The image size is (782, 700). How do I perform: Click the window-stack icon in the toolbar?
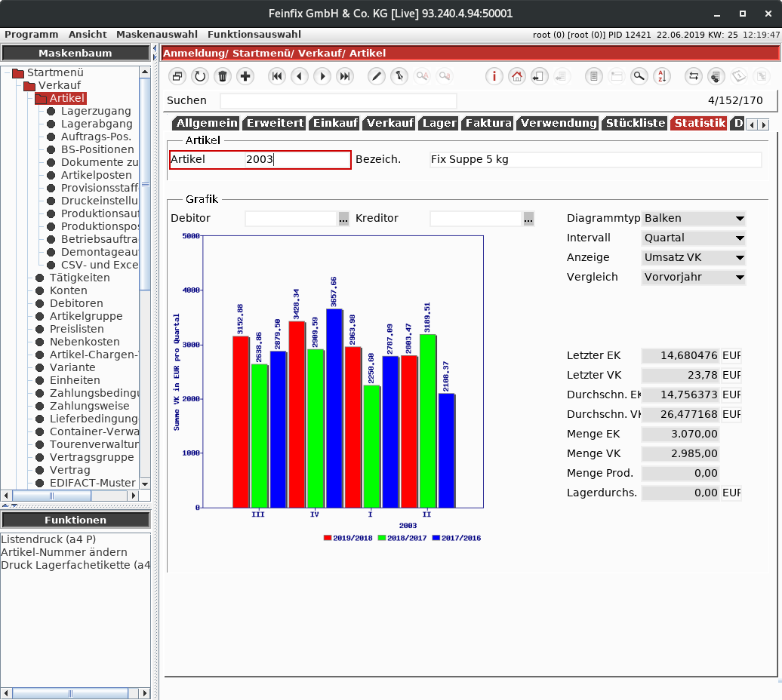click(177, 76)
